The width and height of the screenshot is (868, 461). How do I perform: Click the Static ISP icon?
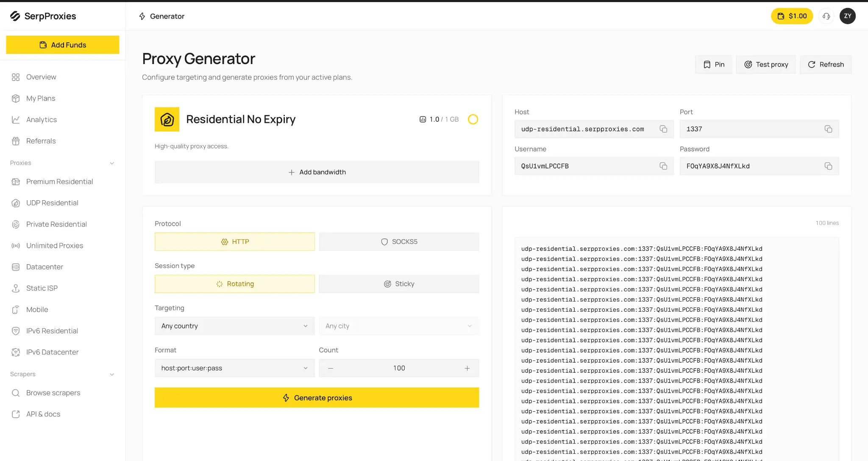pos(16,288)
